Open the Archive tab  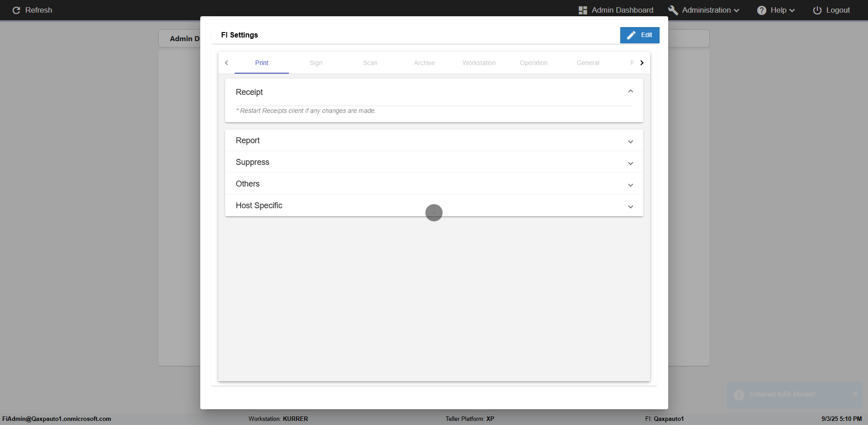click(425, 63)
